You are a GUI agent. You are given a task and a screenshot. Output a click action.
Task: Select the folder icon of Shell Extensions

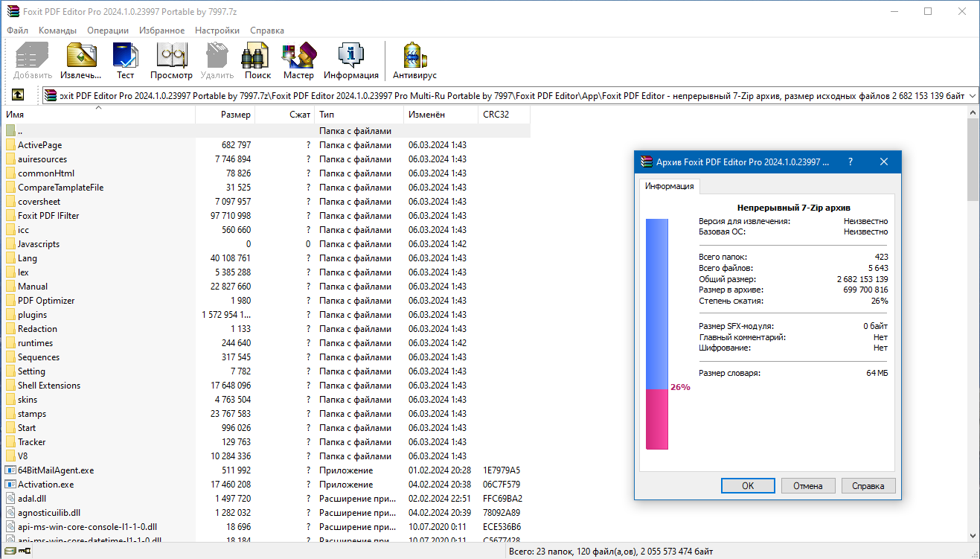pyautogui.click(x=10, y=386)
